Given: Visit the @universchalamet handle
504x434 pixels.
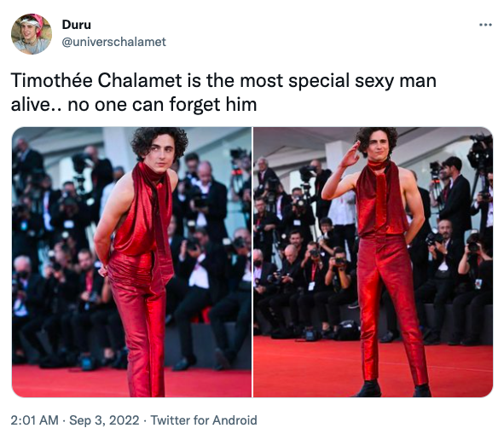Looking at the screenshot, I should (113, 42).
